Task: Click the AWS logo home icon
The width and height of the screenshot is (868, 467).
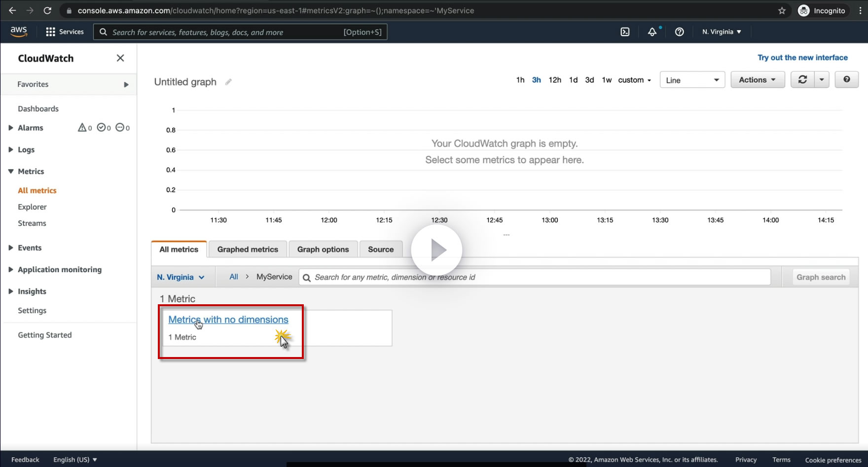Action: click(19, 32)
